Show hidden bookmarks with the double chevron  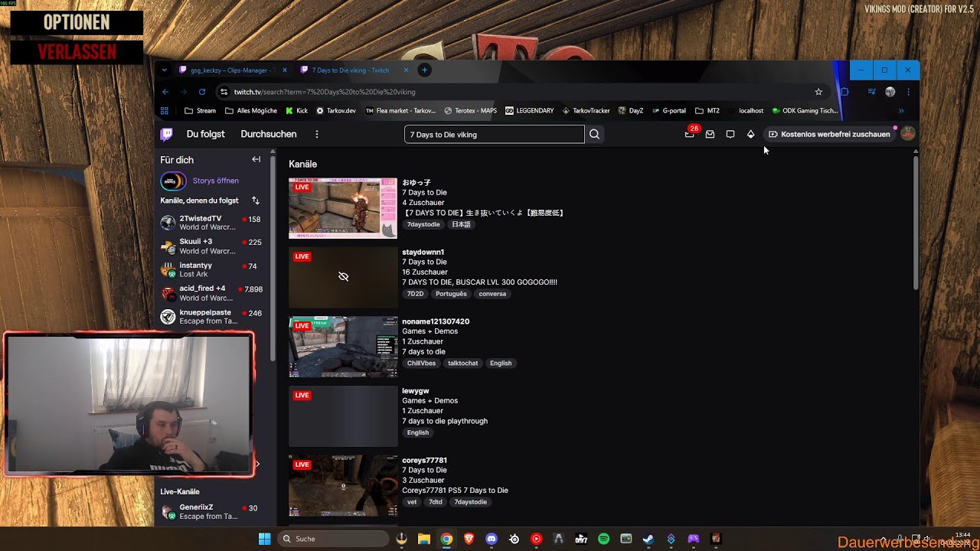coord(901,111)
